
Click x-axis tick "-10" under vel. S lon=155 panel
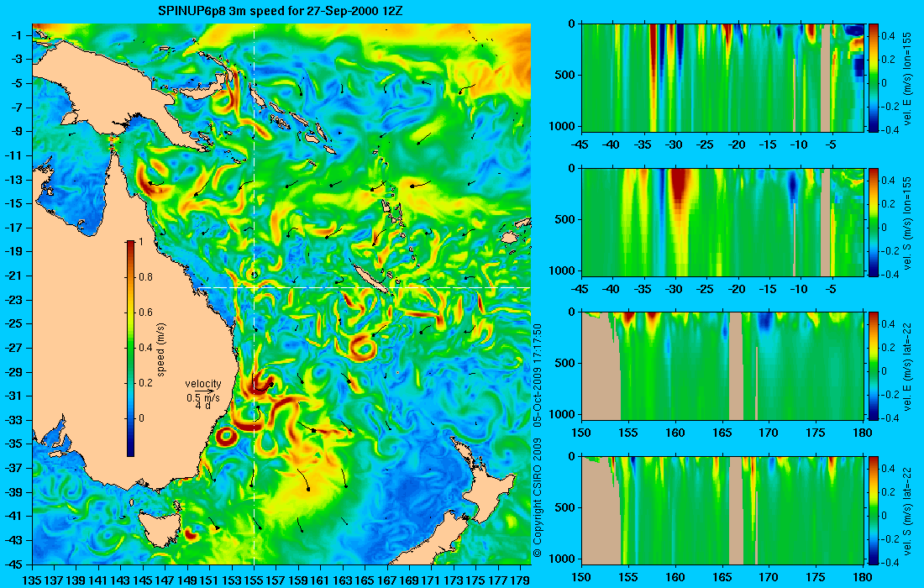pos(799,289)
